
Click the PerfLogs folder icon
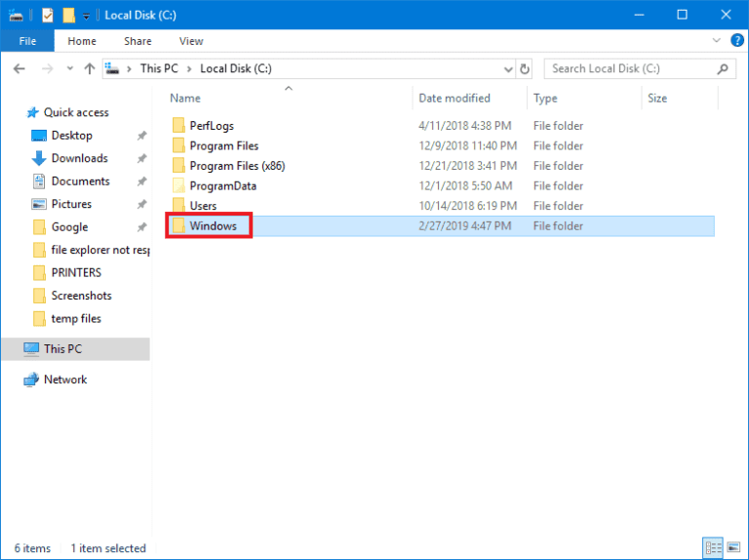[178, 125]
